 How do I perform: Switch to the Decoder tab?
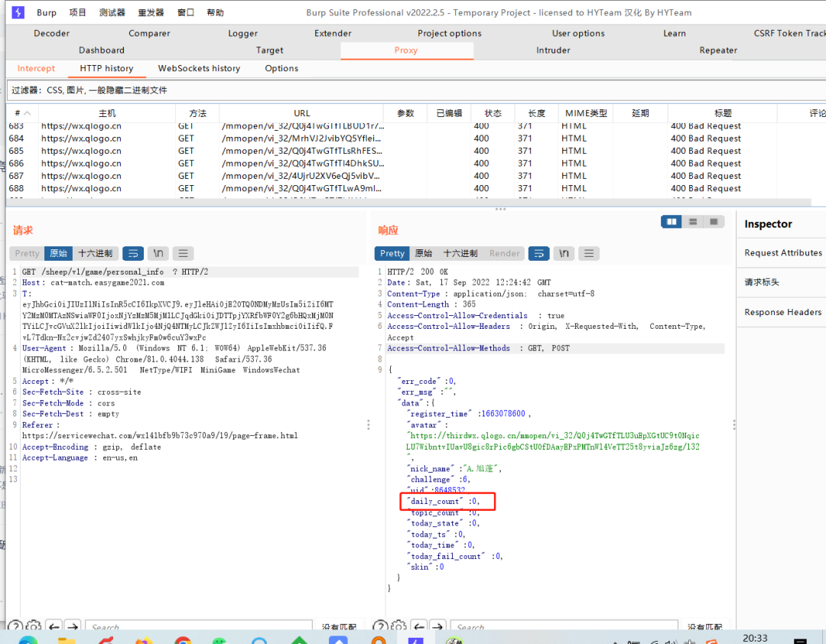[52, 33]
